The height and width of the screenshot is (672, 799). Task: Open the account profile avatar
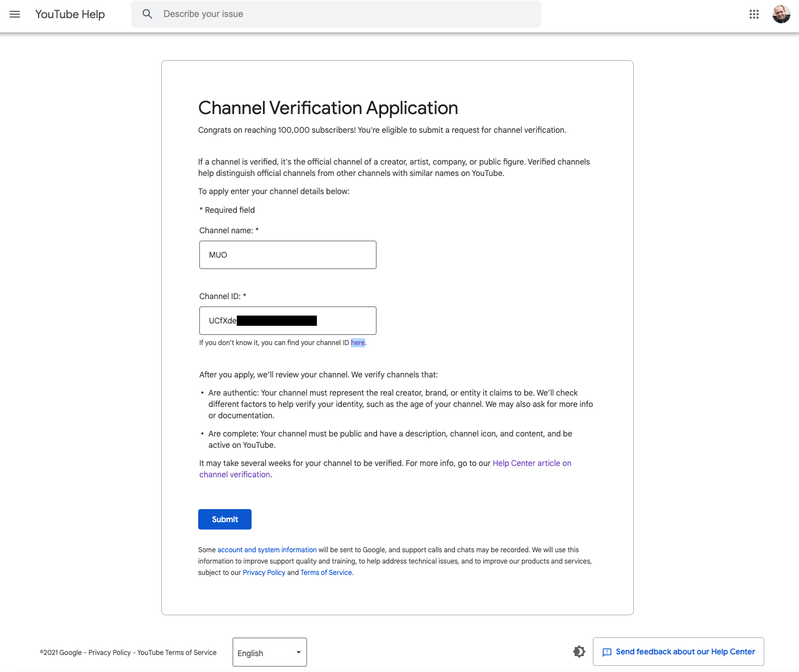point(781,14)
